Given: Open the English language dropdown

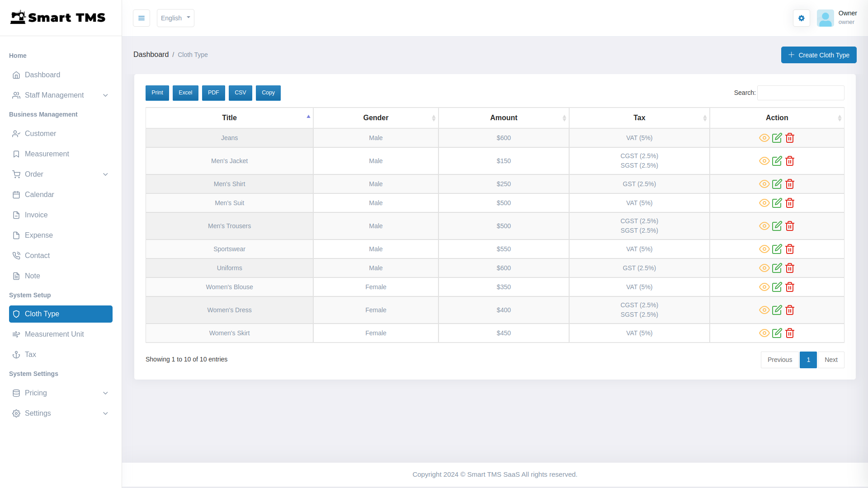Looking at the screenshot, I should (175, 18).
